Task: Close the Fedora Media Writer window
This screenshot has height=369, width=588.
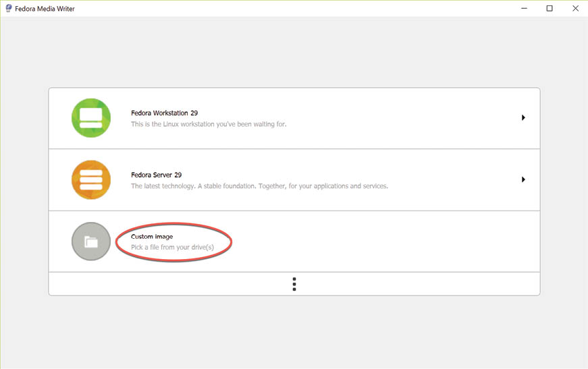Action: (x=576, y=8)
